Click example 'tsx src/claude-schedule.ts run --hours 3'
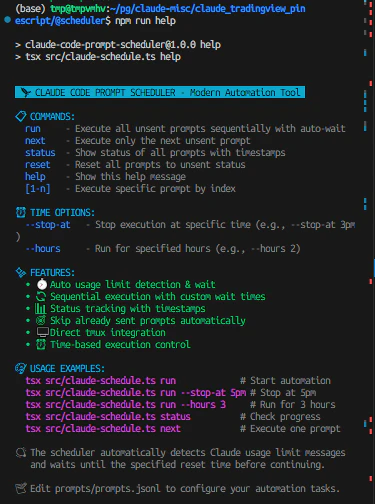The image size is (375, 504). 126,405
